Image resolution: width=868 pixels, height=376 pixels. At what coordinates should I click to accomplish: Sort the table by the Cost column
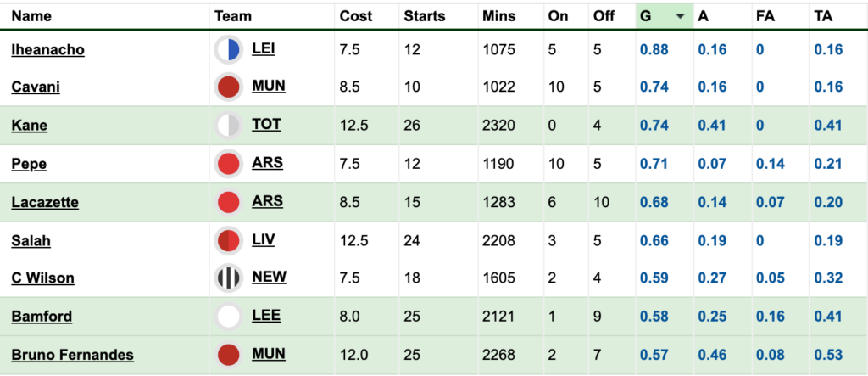coord(356,17)
